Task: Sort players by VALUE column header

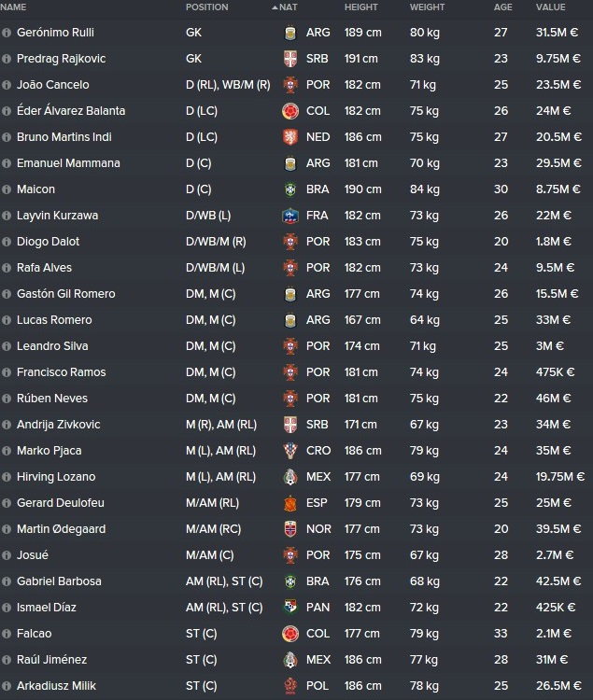Action: (550, 7)
